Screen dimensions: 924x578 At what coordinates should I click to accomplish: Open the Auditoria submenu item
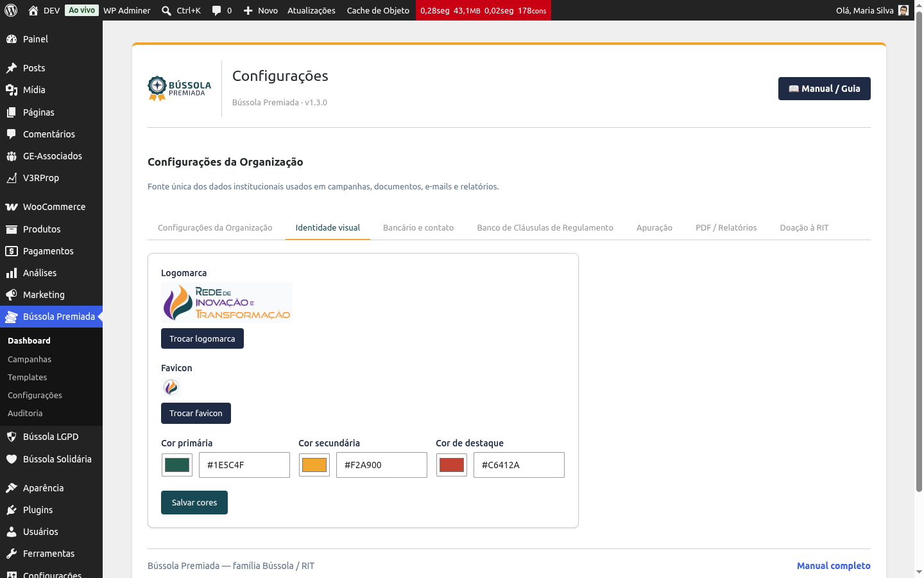[x=25, y=414]
